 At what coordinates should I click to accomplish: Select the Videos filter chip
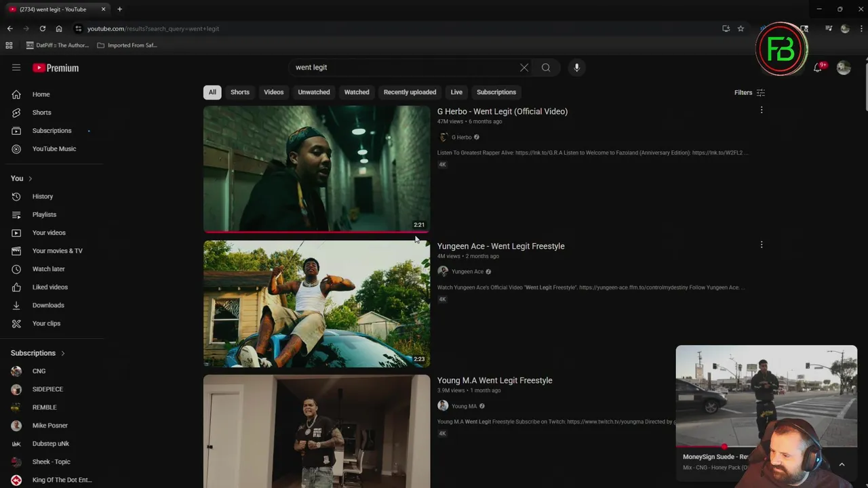(x=274, y=92)
